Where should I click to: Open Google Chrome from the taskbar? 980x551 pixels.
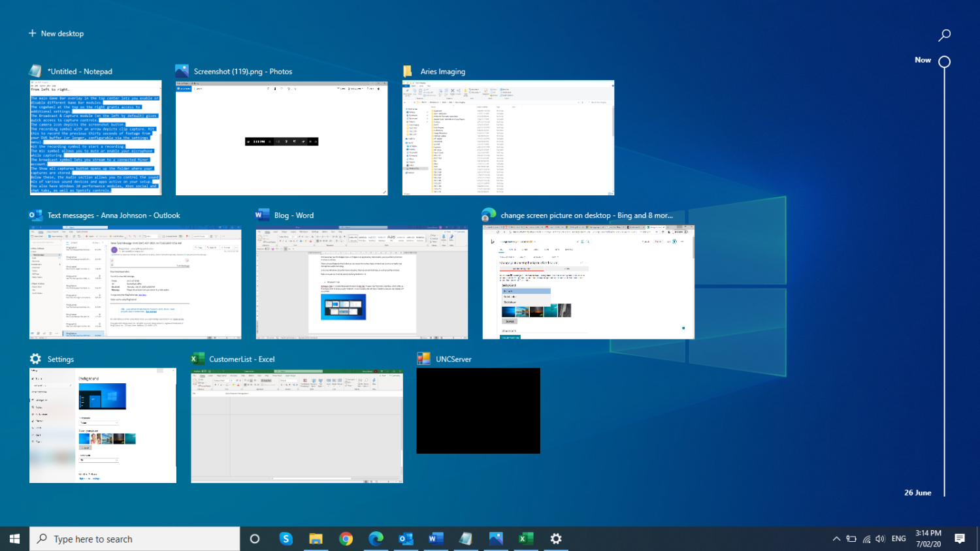346,539
